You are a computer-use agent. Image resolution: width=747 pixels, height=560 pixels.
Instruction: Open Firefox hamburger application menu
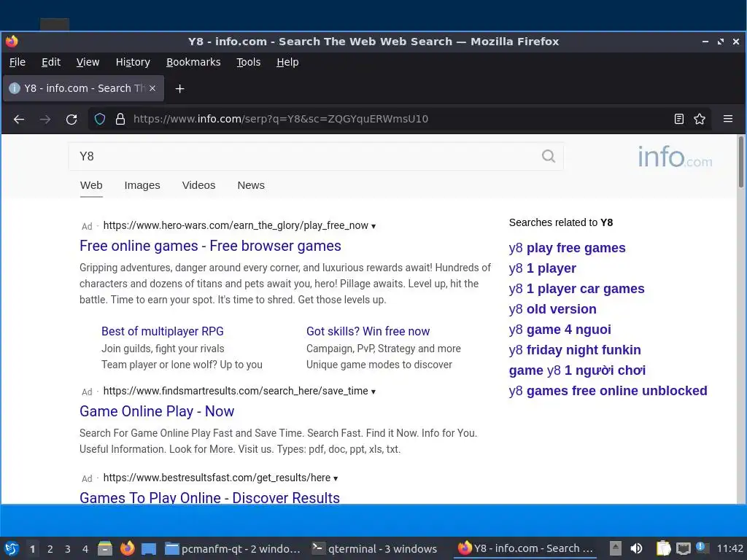[728, 119]
